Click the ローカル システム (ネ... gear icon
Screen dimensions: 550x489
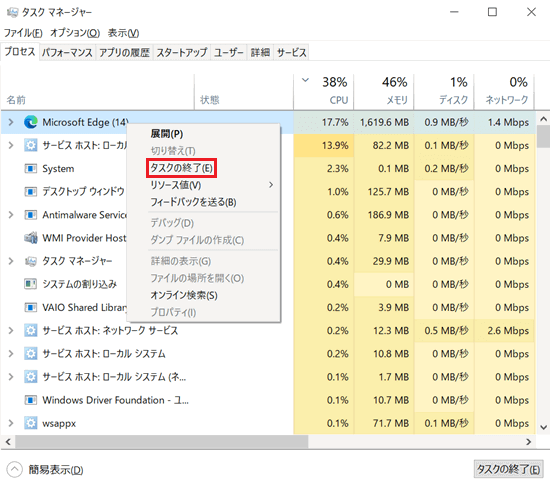31,377
